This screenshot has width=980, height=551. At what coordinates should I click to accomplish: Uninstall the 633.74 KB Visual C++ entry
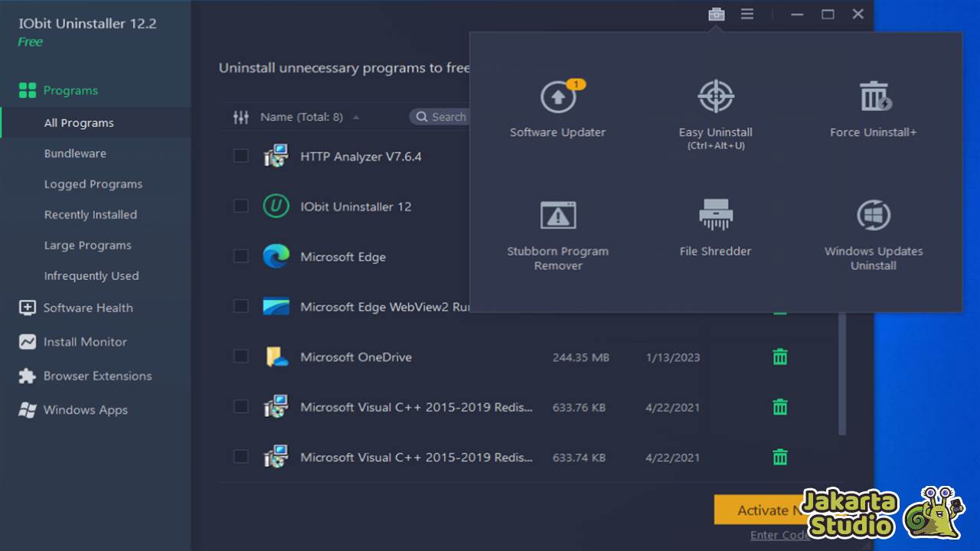779,458
